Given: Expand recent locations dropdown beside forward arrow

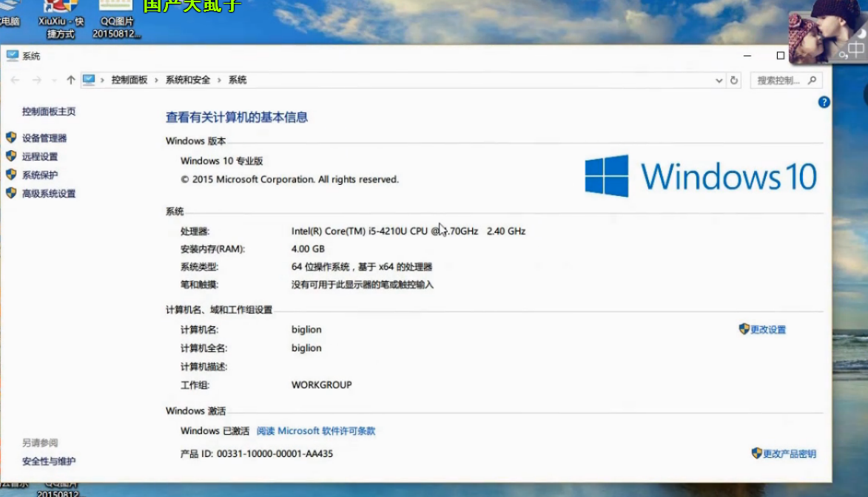Looking at the screenshot, I should point(53,80).
